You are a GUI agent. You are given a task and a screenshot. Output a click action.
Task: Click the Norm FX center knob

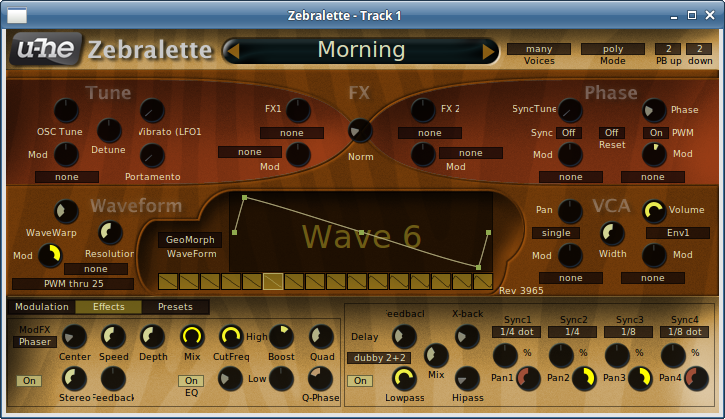[360, 131]
